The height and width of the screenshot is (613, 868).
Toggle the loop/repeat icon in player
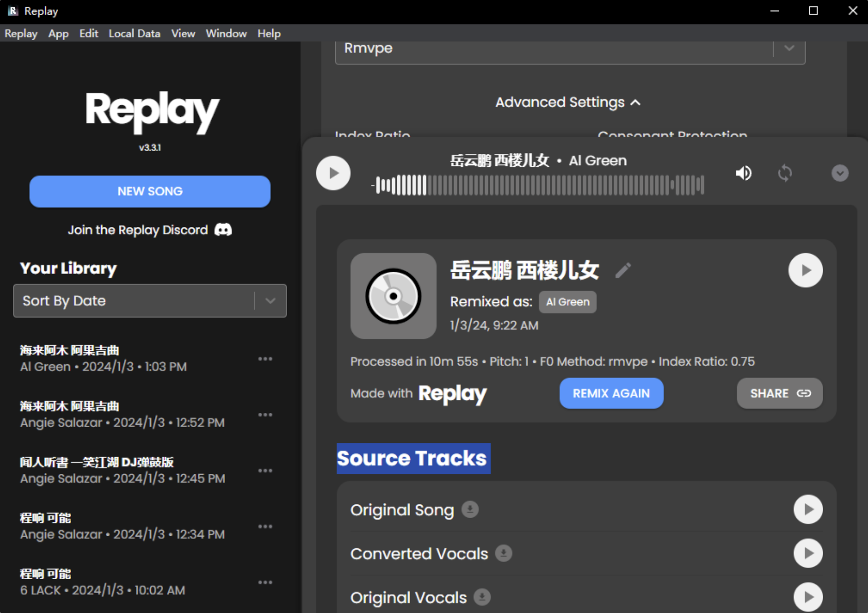pyautogui.click(x=785, y=173)
